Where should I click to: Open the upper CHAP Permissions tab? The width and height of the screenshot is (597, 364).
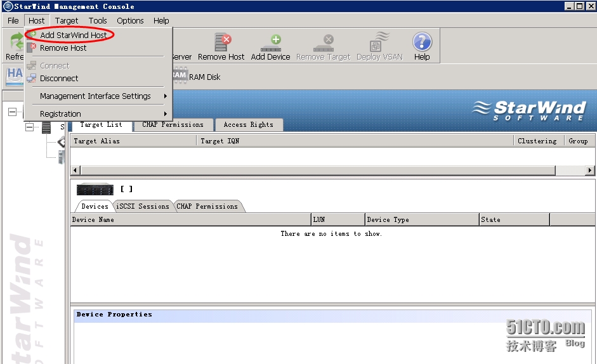point(173,124)
